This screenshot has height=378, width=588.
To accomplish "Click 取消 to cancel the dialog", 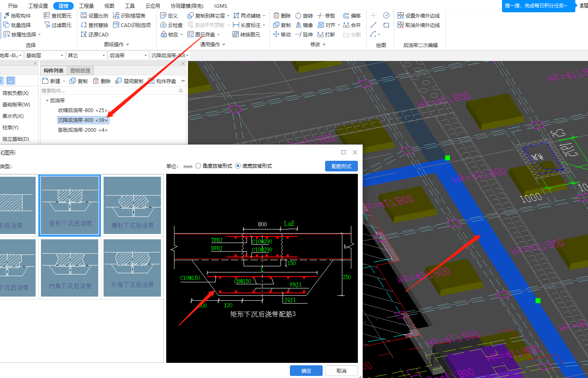I will click(341, 371).
